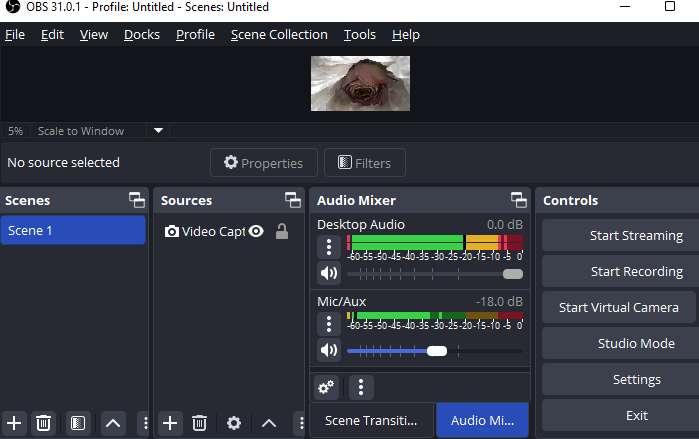Screen dimensions: 699x439
Task: Click the Mic/Aux level meter
Action: 435,316
